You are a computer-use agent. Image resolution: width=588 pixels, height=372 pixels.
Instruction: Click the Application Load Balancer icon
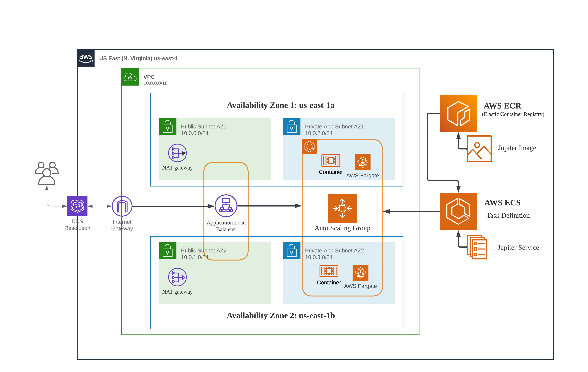tap(226, 206)
